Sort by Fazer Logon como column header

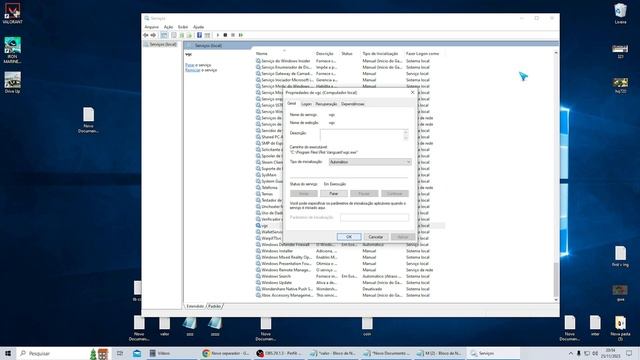[424, 53]
